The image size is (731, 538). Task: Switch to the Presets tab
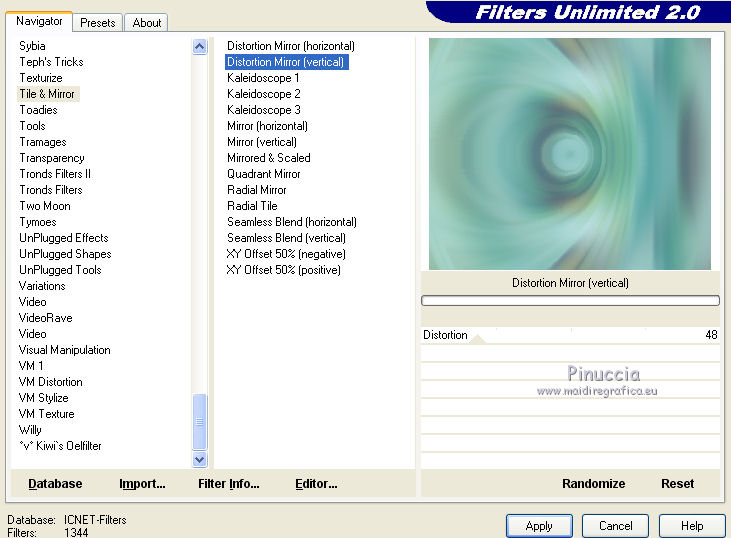(97, 22)
